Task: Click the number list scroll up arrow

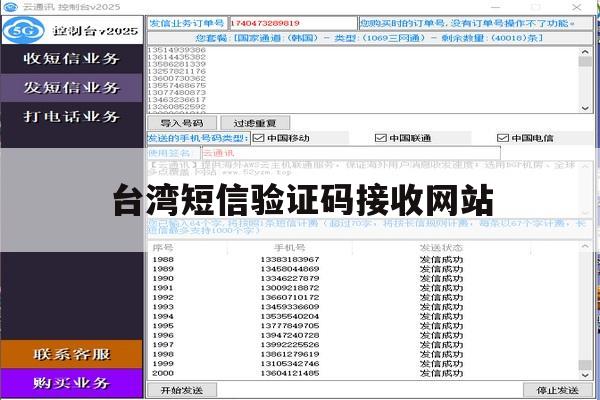Action: coord(585,51)
